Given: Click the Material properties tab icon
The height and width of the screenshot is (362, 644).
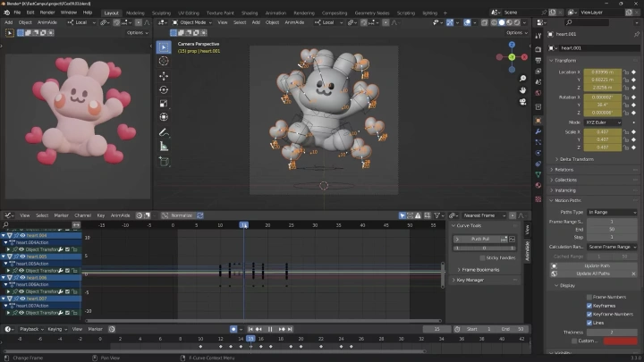Looking at the screenshot, I should click(x=538, y=185).
